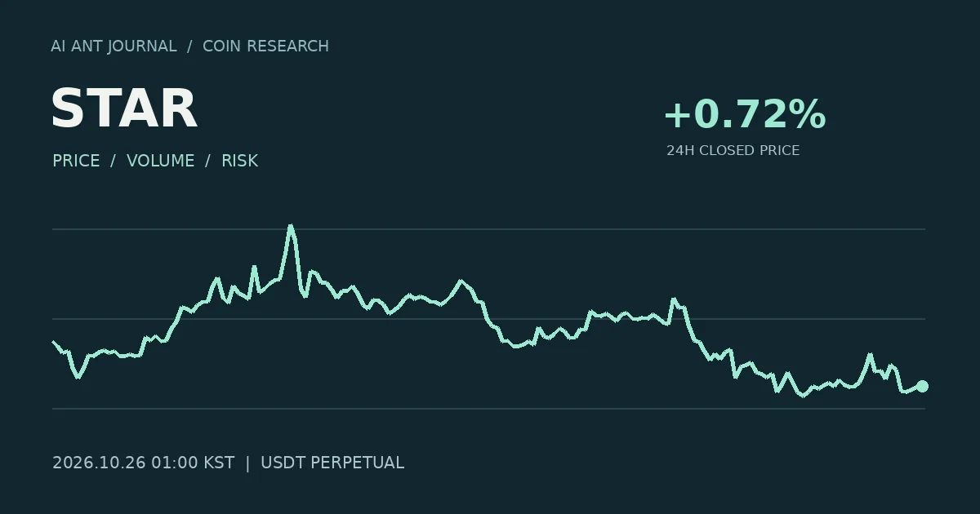Select the RISK label

pos(240,161)
